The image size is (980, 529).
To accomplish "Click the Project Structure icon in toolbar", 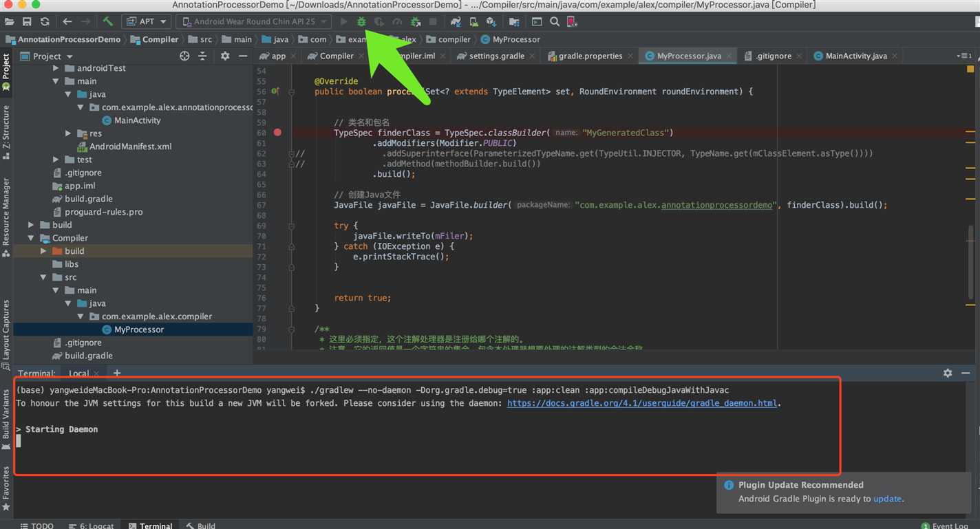I will pos(514,22).
